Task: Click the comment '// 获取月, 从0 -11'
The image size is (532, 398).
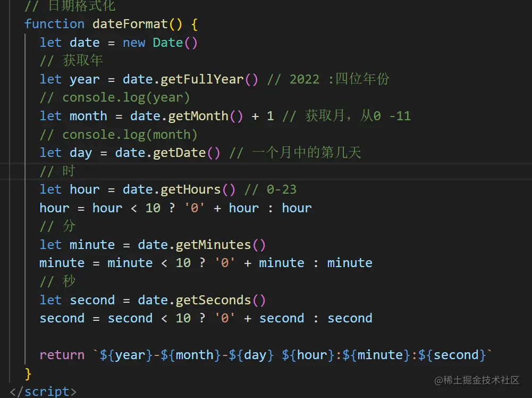Action: 347,116
